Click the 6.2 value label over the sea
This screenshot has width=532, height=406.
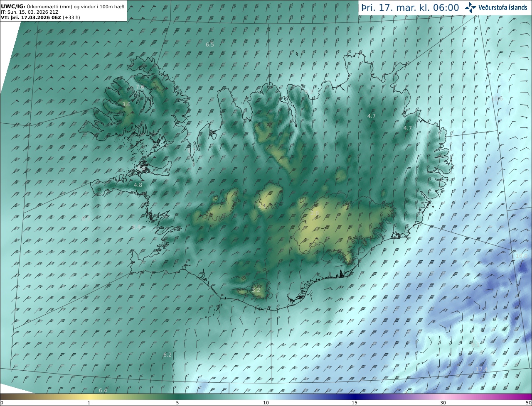point(167,355)
